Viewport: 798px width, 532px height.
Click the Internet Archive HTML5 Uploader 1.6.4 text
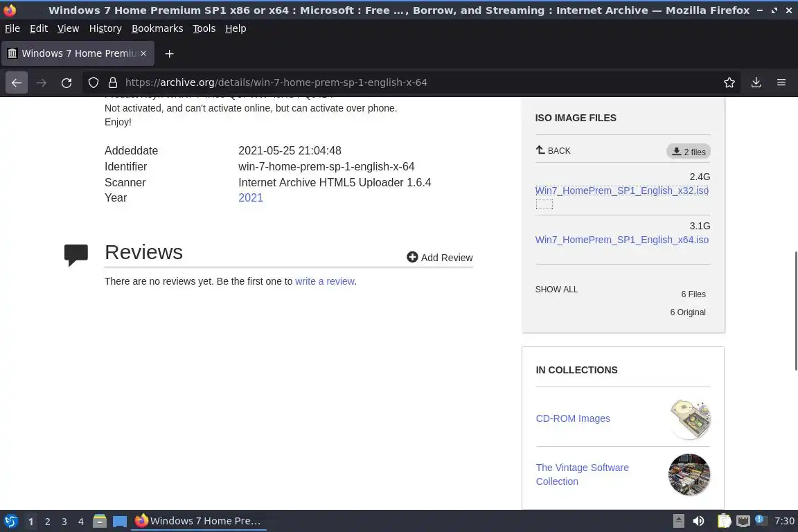335,183
